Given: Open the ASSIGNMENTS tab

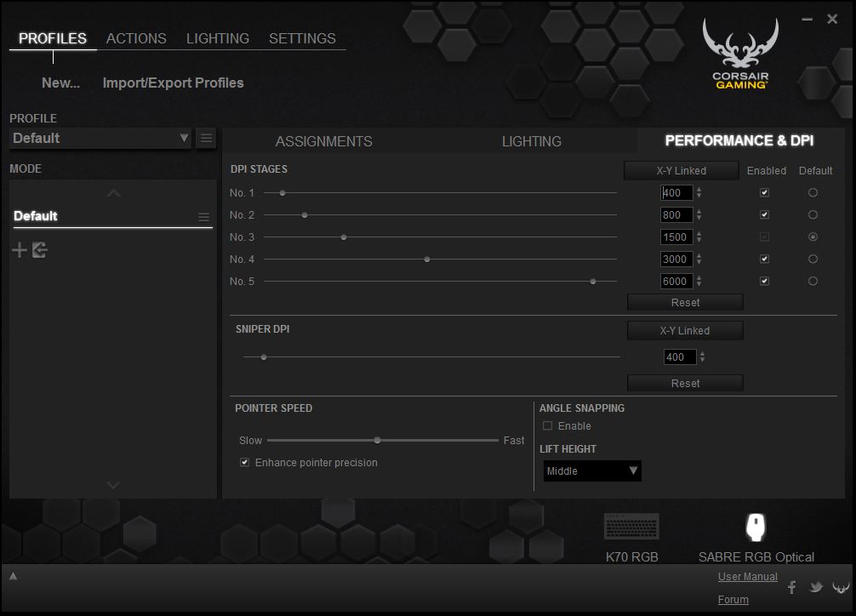Looking at the screenshot, I should click(323, 141).
